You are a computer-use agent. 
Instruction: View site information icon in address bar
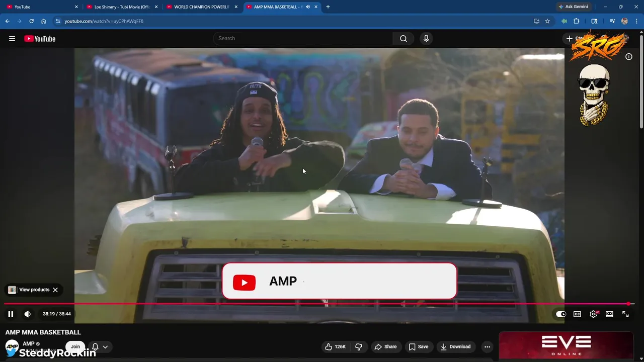coord(58,21)
